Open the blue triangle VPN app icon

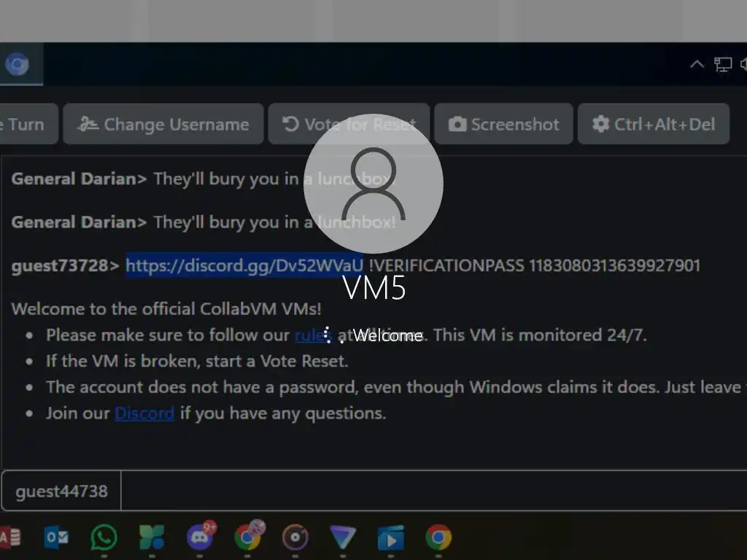pos(343,537)
